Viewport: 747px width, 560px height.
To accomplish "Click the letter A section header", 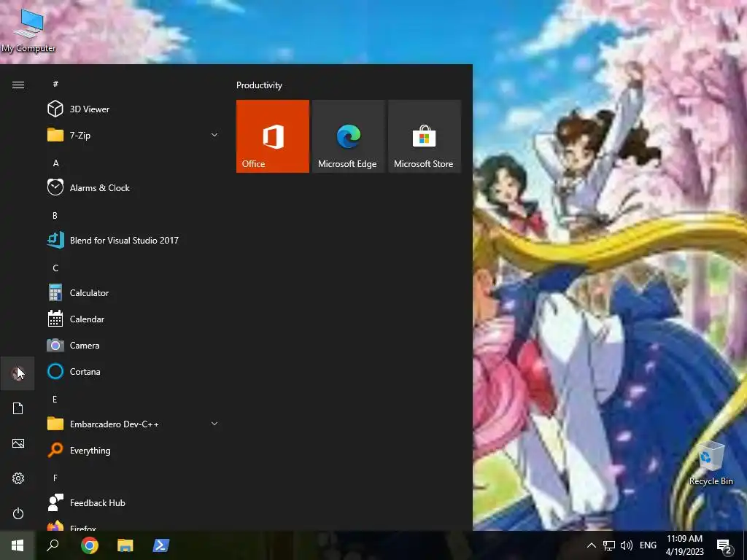I will [55, 163].
